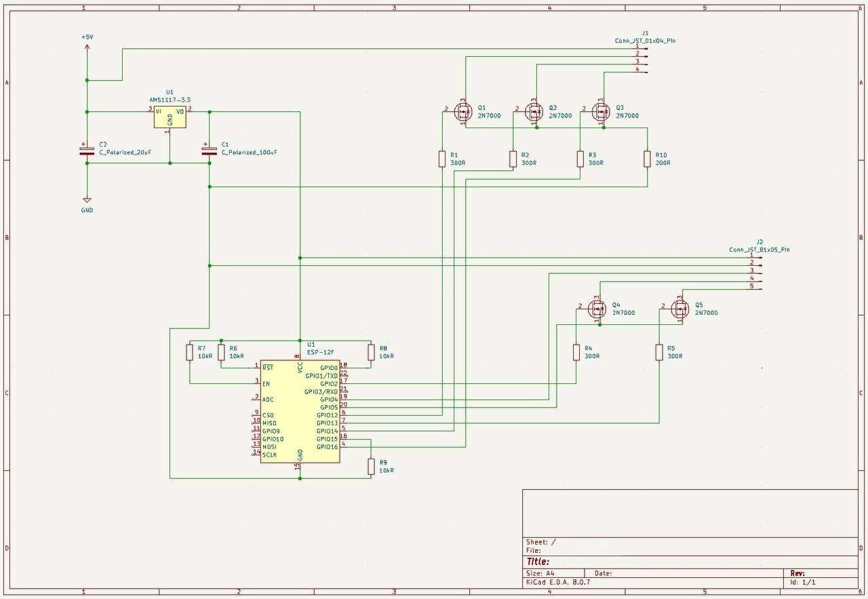Image resolution: width=868 pixels, height=599 pixels.
Task: Click the R3 300R resistor symbol
Action: pyautogui.click(x=580, y=159)
